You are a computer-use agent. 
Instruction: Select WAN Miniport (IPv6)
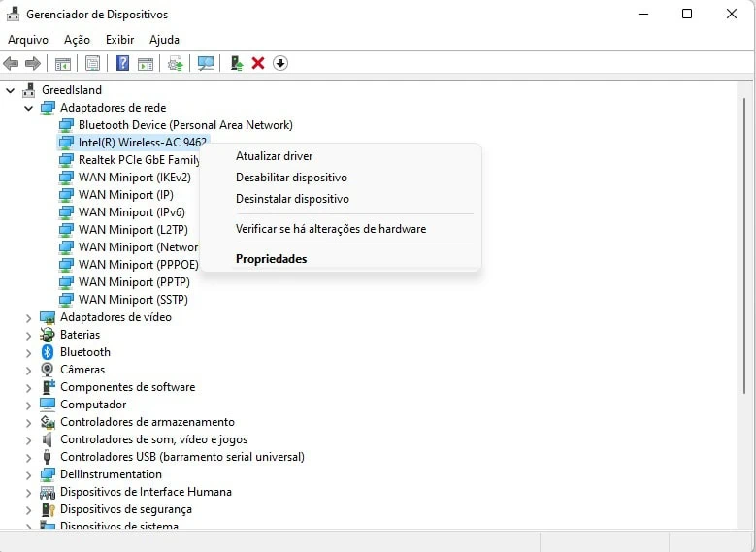tap(132, 212)
